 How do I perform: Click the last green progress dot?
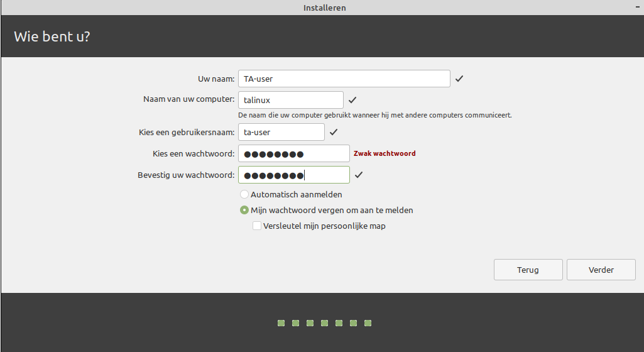pos(368,323)
